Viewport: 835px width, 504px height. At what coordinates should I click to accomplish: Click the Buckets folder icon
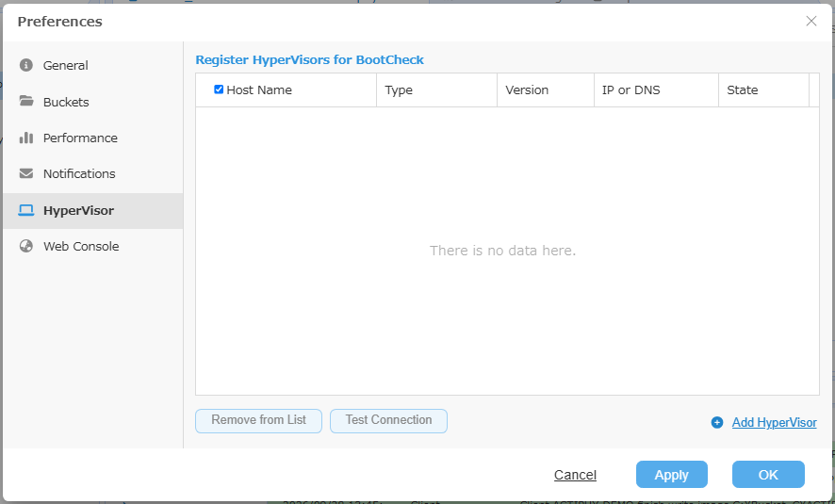click(26, 101)
